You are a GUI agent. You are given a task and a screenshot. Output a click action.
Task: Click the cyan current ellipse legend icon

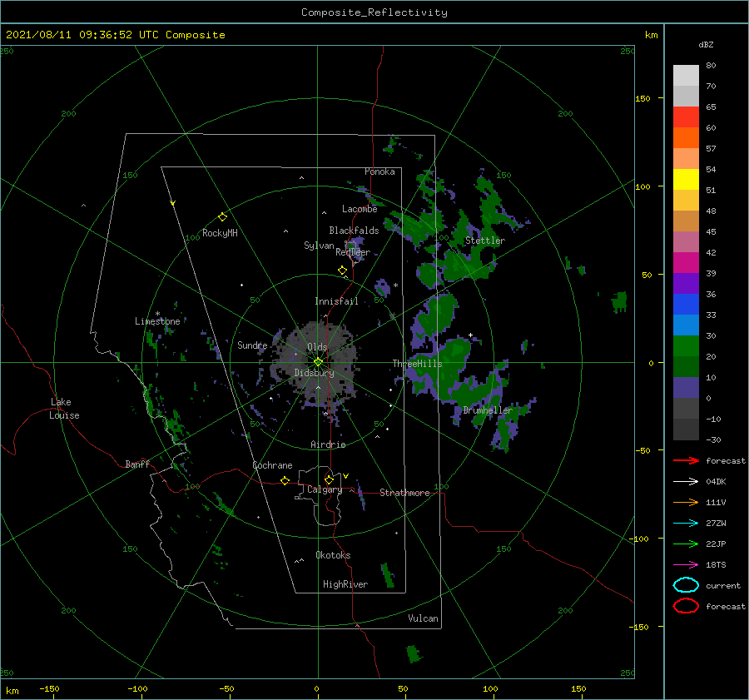686,585
